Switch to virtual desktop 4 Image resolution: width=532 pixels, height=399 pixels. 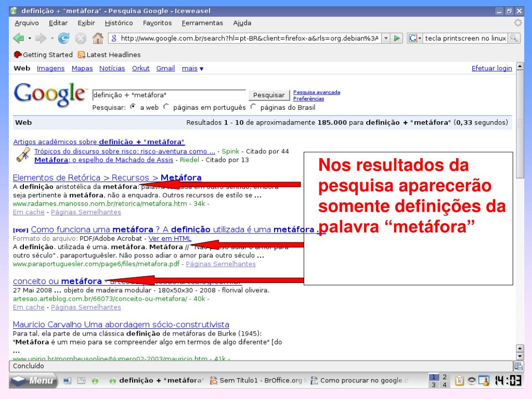pyautogui.click(x=445, y=385)
